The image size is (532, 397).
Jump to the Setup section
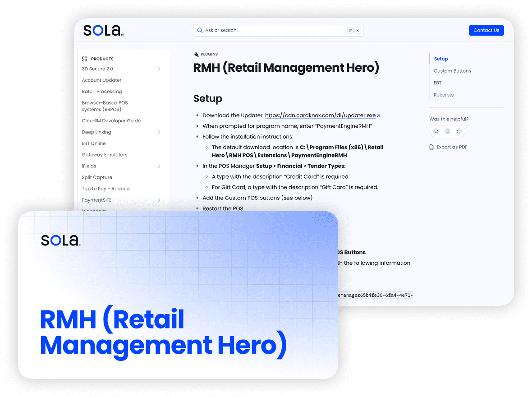click(x=441, y=59)
